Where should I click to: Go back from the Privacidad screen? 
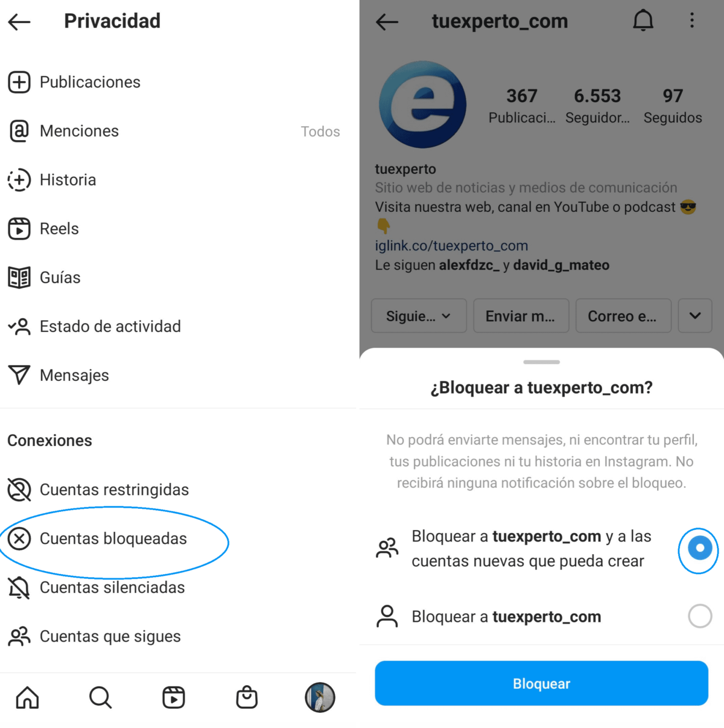pos(19,22)
